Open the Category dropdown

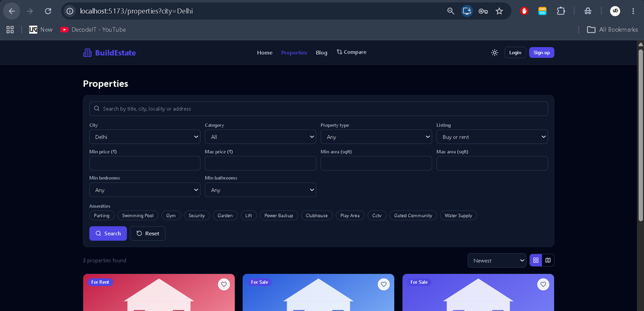tap(260, 137)
